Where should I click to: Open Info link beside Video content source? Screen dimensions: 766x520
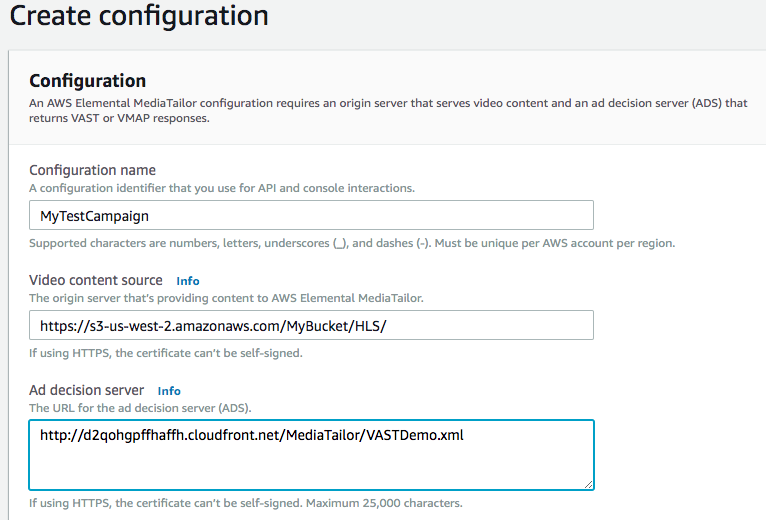click(188, 281)
